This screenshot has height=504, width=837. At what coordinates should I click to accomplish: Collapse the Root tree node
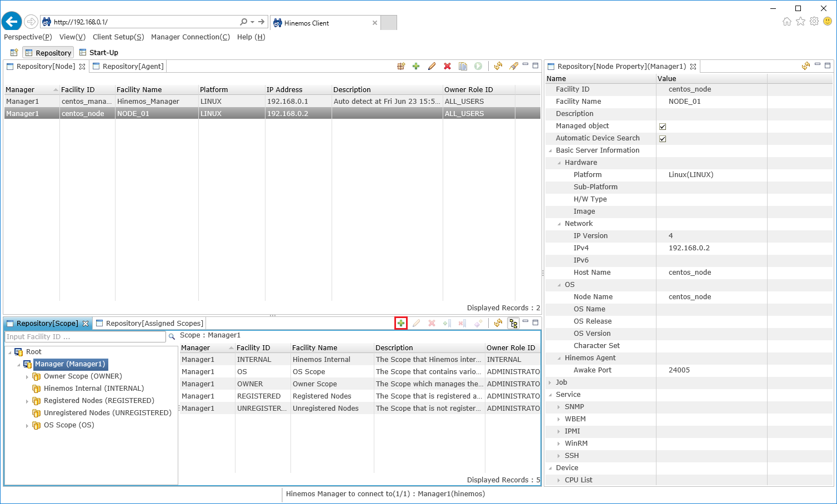[x=9, y=352]
